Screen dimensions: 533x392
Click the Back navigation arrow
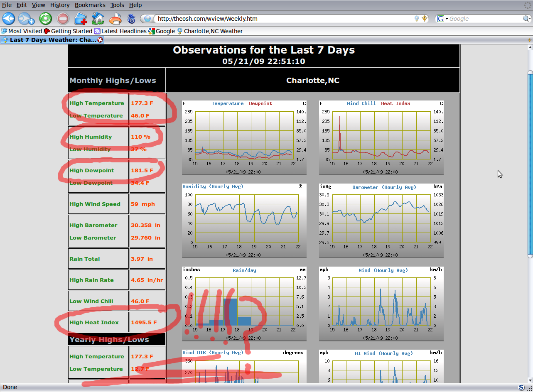pos(9,19)
